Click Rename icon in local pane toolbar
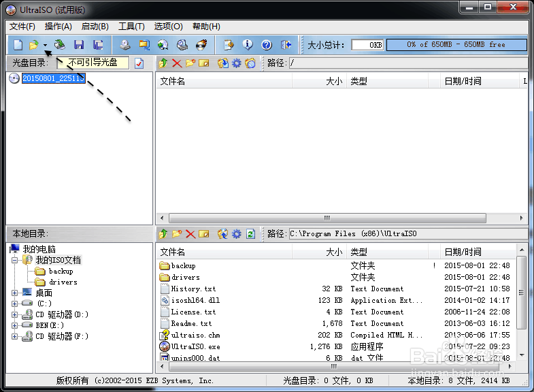The width and height of the screenshot is (534, 392). [203, 233]
